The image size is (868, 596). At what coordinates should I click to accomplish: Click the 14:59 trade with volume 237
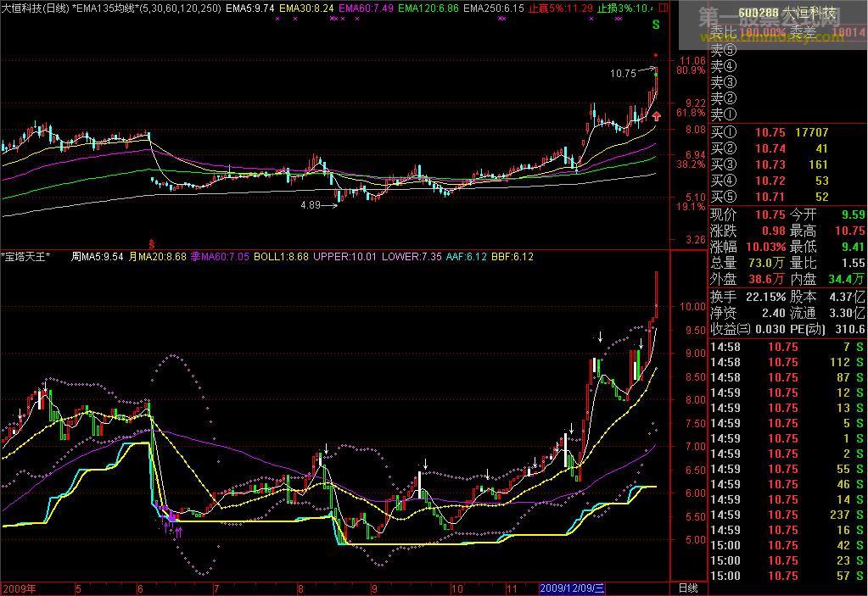[x=787, y=515]
